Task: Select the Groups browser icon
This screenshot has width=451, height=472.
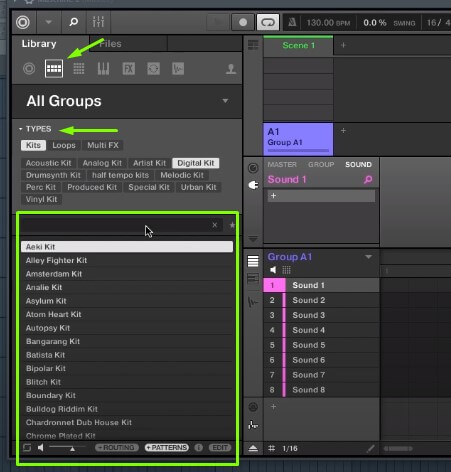Action: pos(54,69)
